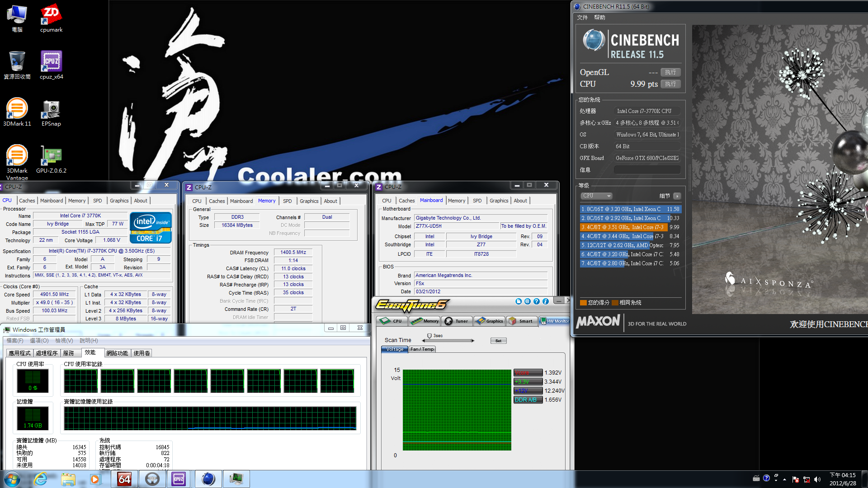Viewport: 868px width, 488px height.
Task: Toggle the +12V voltage legend button
Action: 528,391
